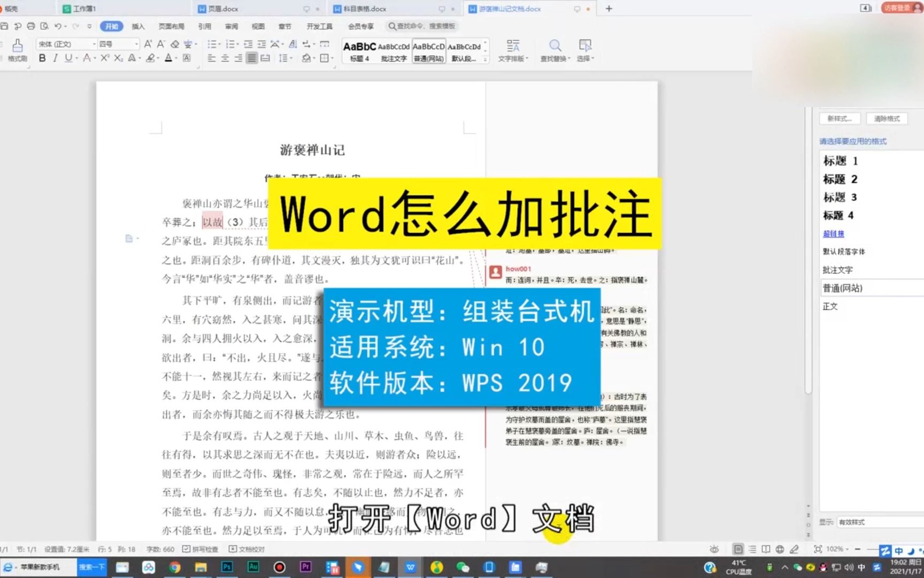Expand the borders dropdown
Screen dimensions: 924x578
(332, 58)
